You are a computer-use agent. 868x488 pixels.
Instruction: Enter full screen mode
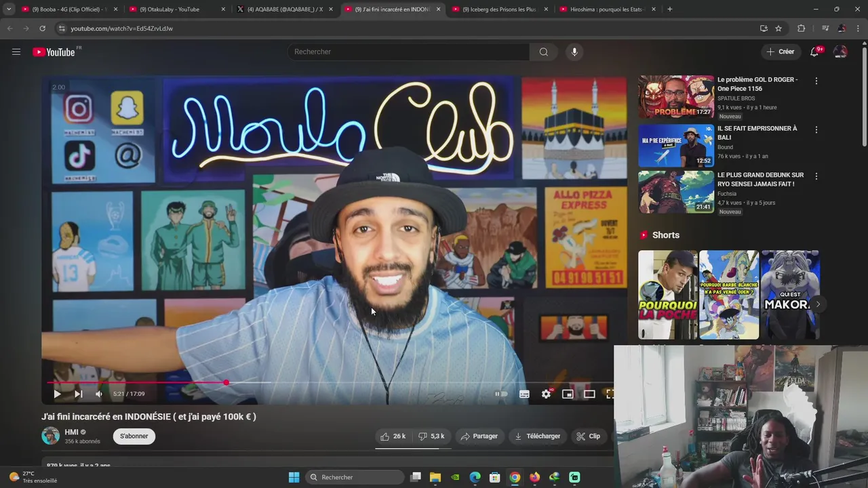(609, 394)
